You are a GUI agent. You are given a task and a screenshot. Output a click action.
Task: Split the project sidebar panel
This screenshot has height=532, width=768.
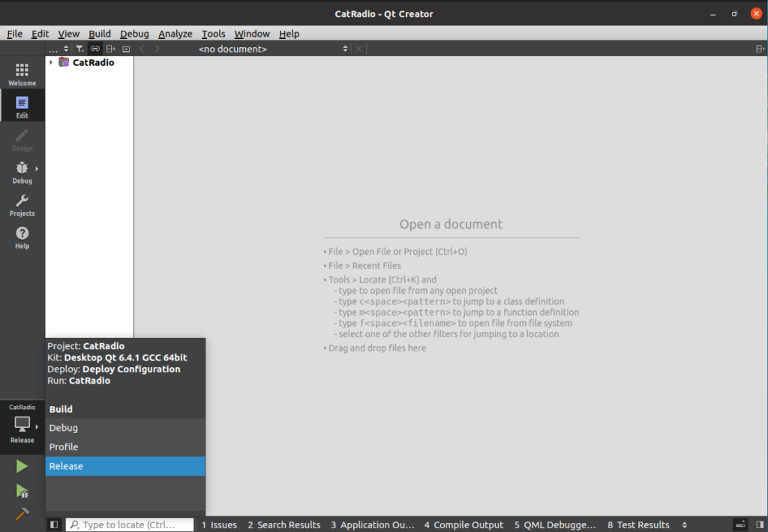click(x=111, y=49)
